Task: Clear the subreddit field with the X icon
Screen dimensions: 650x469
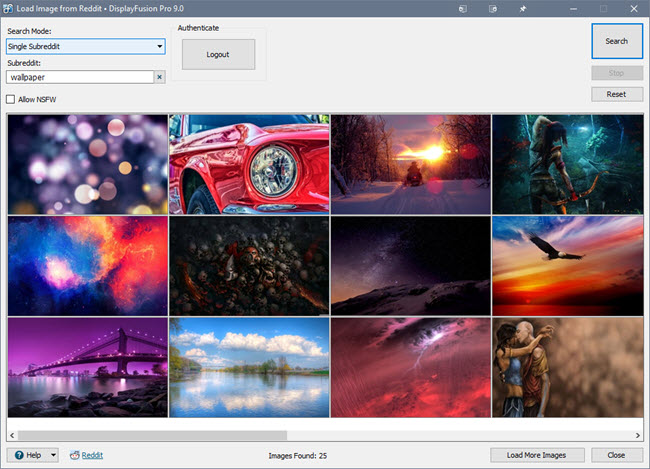Action: tap(159, 76)
